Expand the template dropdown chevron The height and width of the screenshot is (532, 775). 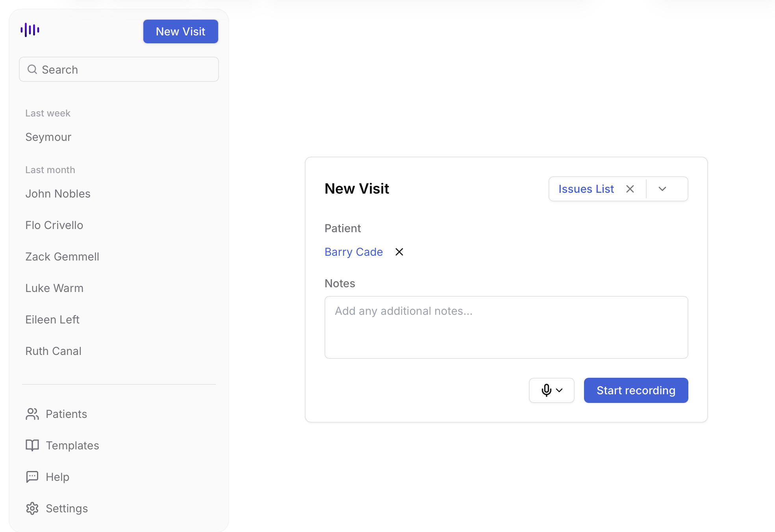tap(662, 189)
